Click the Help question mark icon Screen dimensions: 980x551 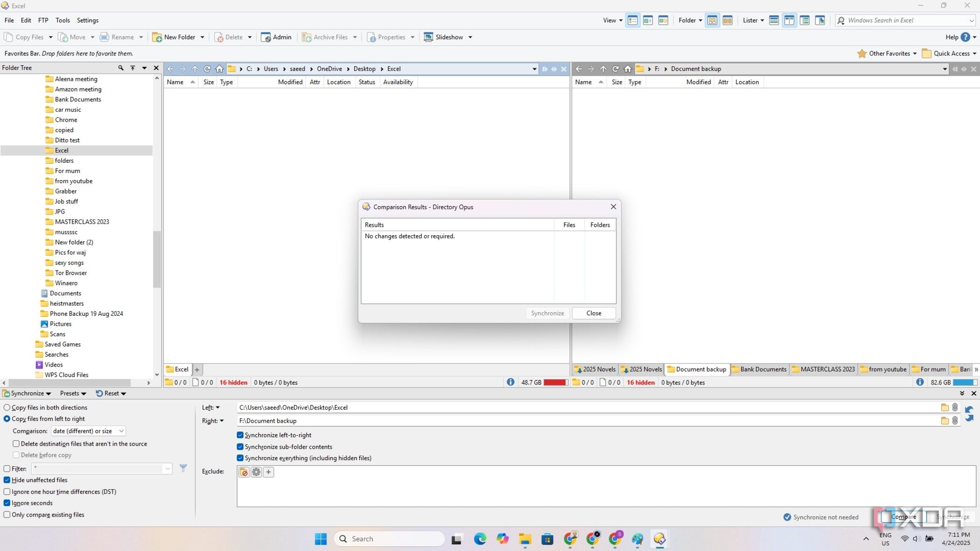(x=966, y=37)
